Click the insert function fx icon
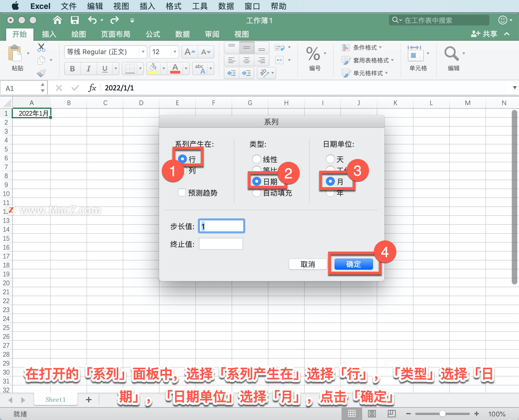This screenshot has width=519, height=420. (x=92, y=88)
